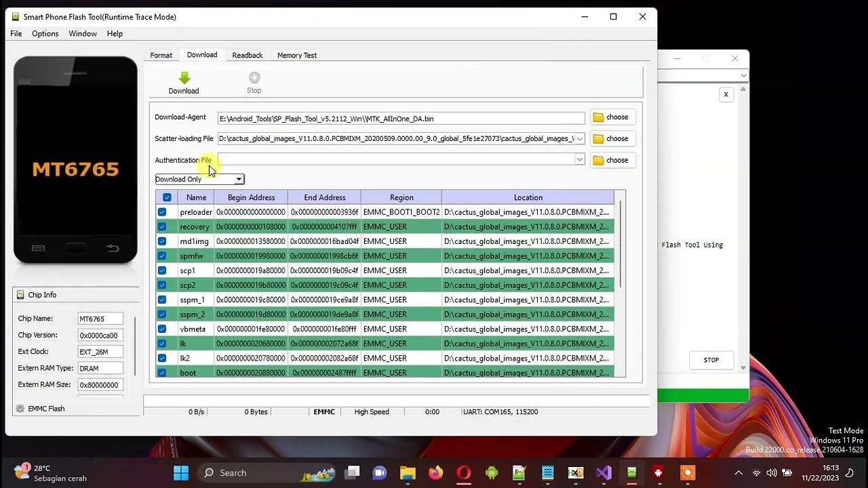Open the weather widget showing 28°C
The image size is (868, 488).
[51, 472]
